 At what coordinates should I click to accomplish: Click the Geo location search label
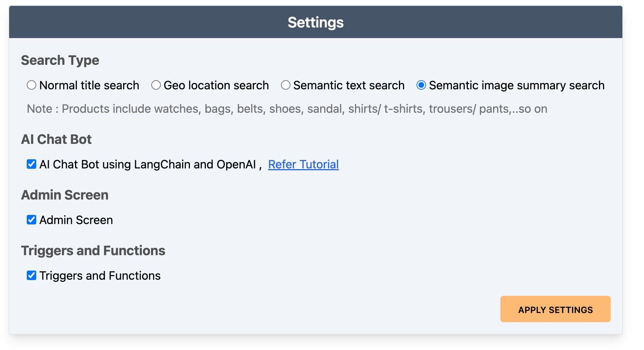click(x=216, y=85)
